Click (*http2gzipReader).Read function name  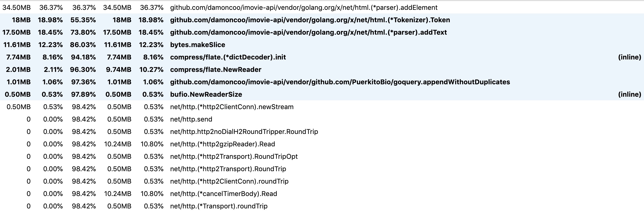click(x=223, y=144)
